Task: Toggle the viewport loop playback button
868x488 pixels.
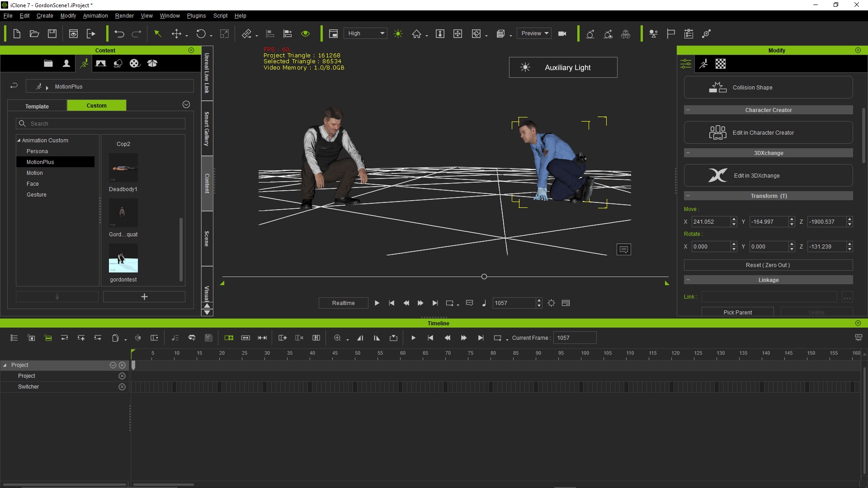Action: (450, 303)
